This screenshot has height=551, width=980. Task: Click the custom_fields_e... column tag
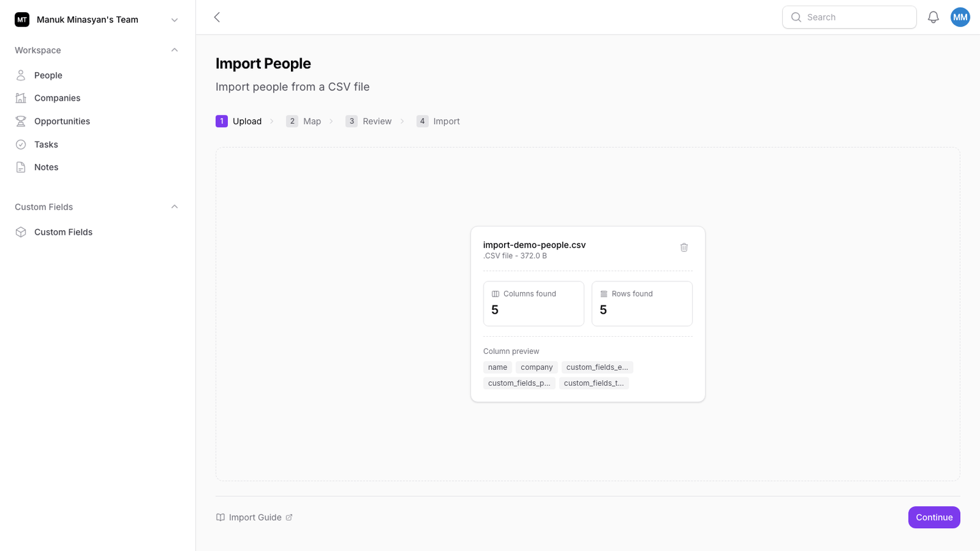pyautogui.click(x=597, y=367)
